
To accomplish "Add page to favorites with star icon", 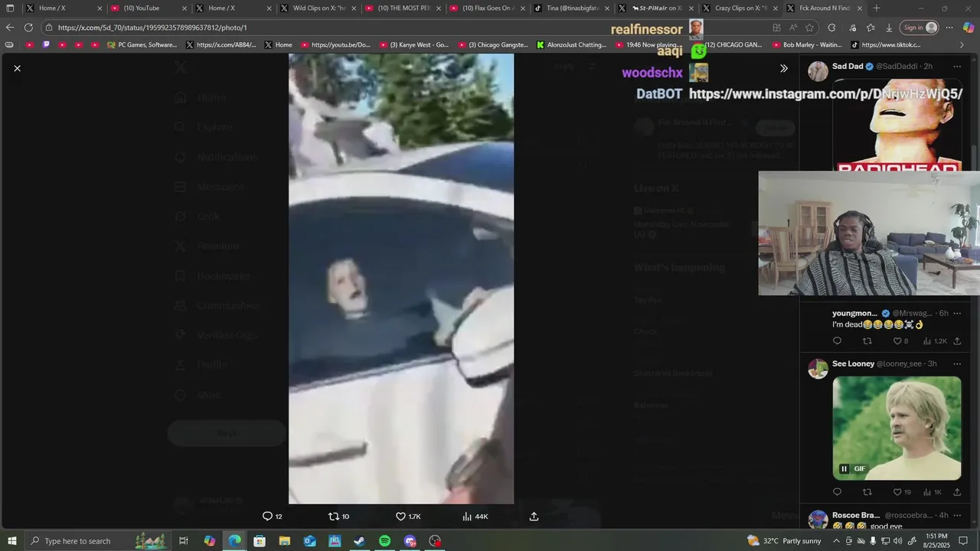I will tap(810, 28).
